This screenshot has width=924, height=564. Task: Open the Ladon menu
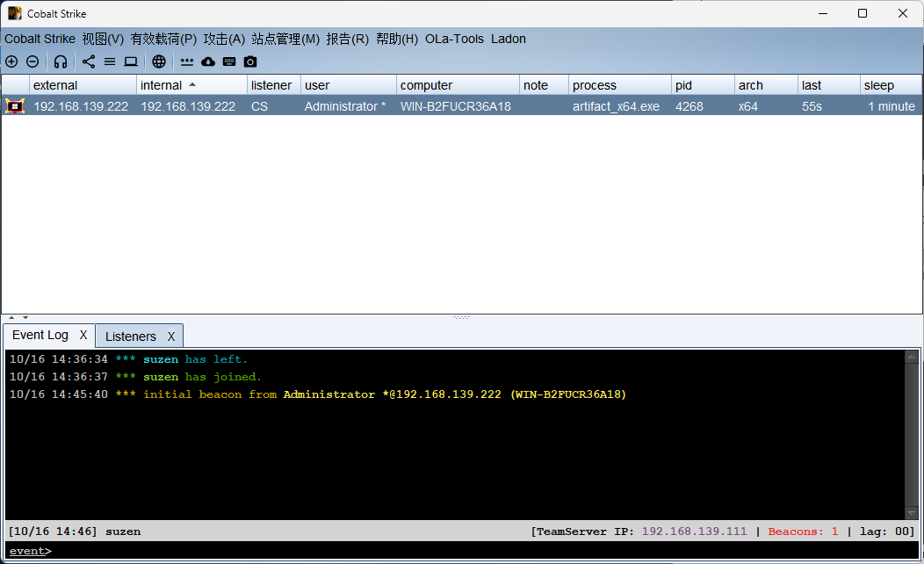[x=509, y=39]
